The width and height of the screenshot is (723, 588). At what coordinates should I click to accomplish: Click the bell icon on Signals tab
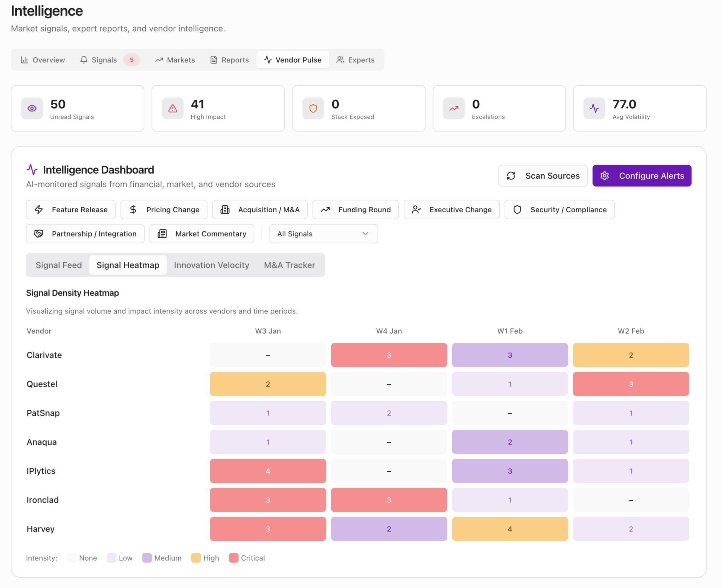[x=84, y=60]
